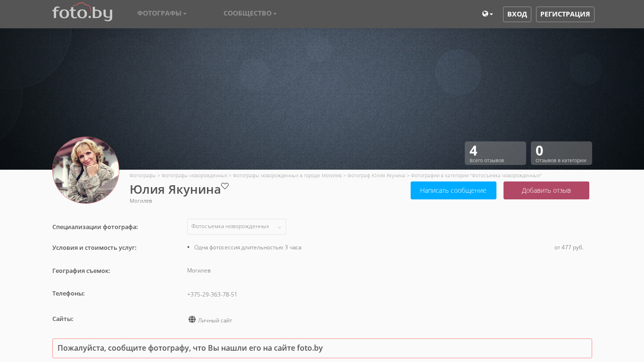Open Фотографы новорожденных в городе Могилев breadcrumb

click(287, 175)
